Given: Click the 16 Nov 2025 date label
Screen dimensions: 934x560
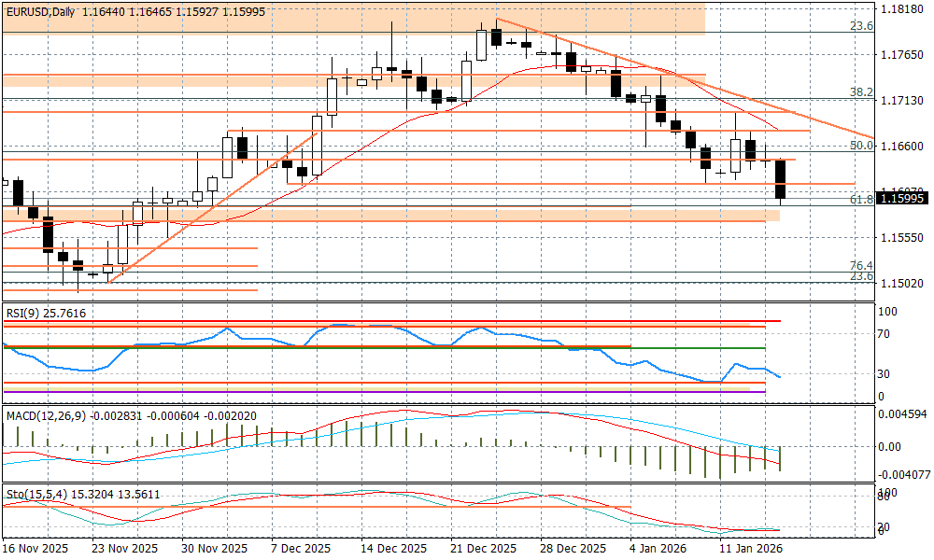Looking at the screenshot, I should 35,548.
